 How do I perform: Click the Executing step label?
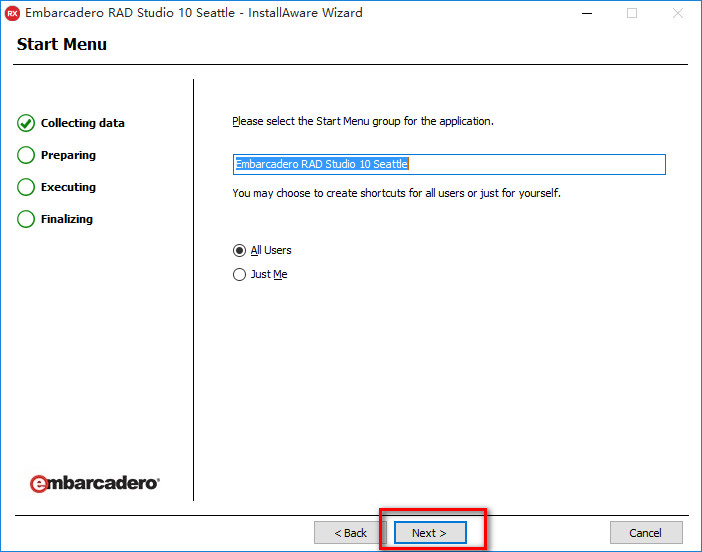tap(68, 187)
